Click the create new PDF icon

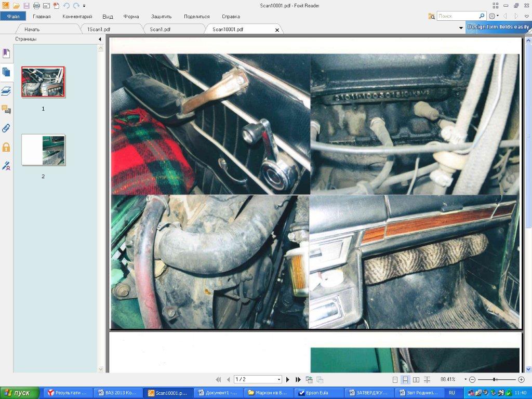[x=56, y=6]
